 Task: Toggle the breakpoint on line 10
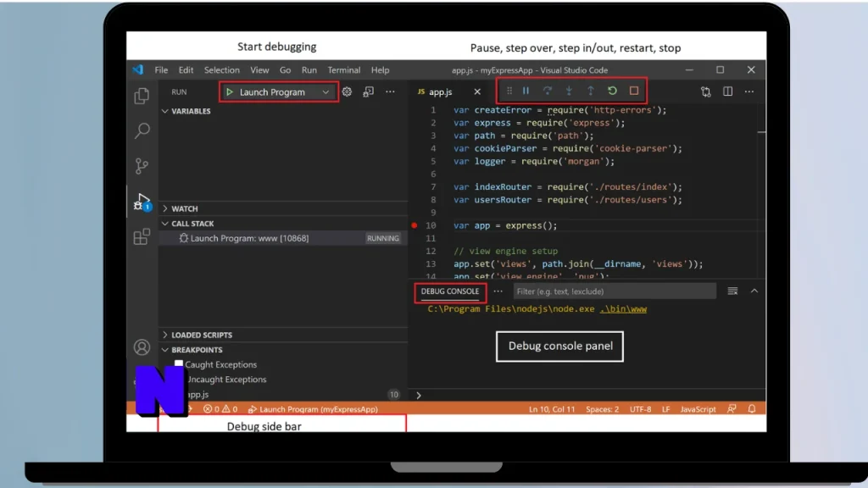414,225
